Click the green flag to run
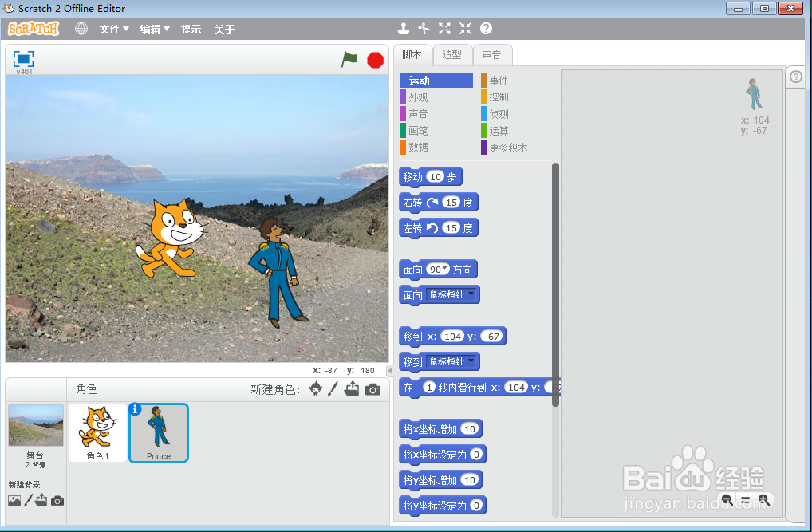 pos(349,59)
